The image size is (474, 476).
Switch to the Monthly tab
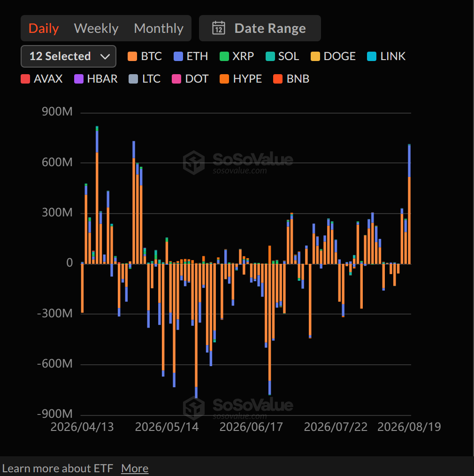pos(159,28)
